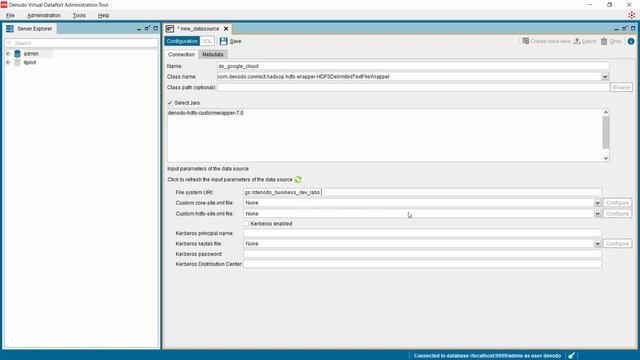Click Configure for hdfs-site.xml file

point(617,213)
